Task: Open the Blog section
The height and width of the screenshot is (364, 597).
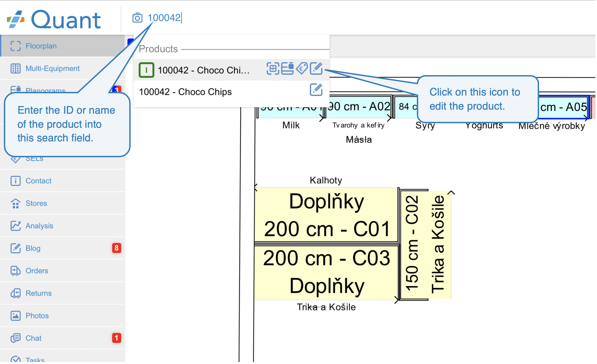Action: [x=62, y=248]
